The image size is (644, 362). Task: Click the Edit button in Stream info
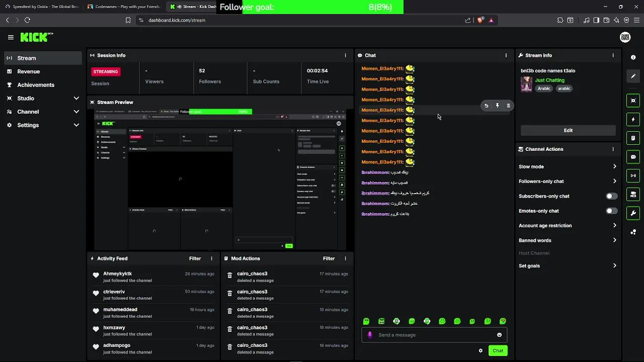tap(568, 131)
